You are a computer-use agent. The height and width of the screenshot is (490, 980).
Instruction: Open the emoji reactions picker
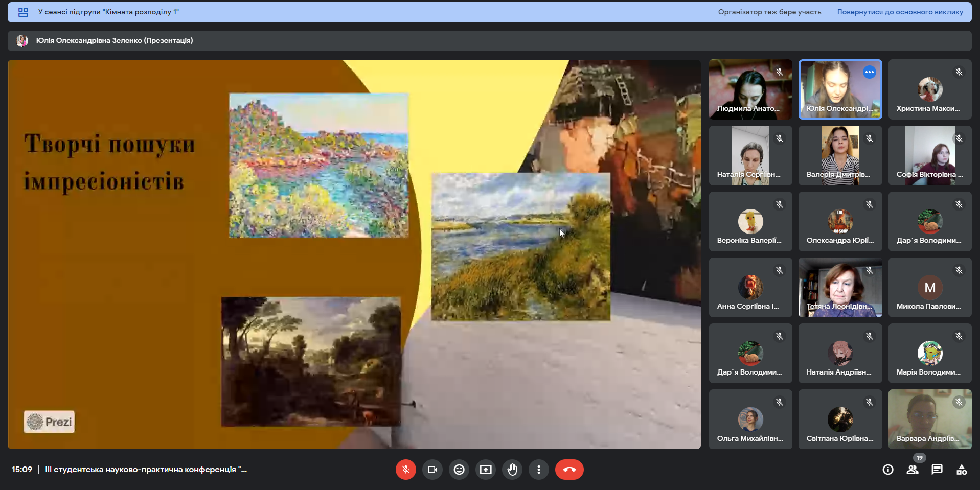[459, 470]
